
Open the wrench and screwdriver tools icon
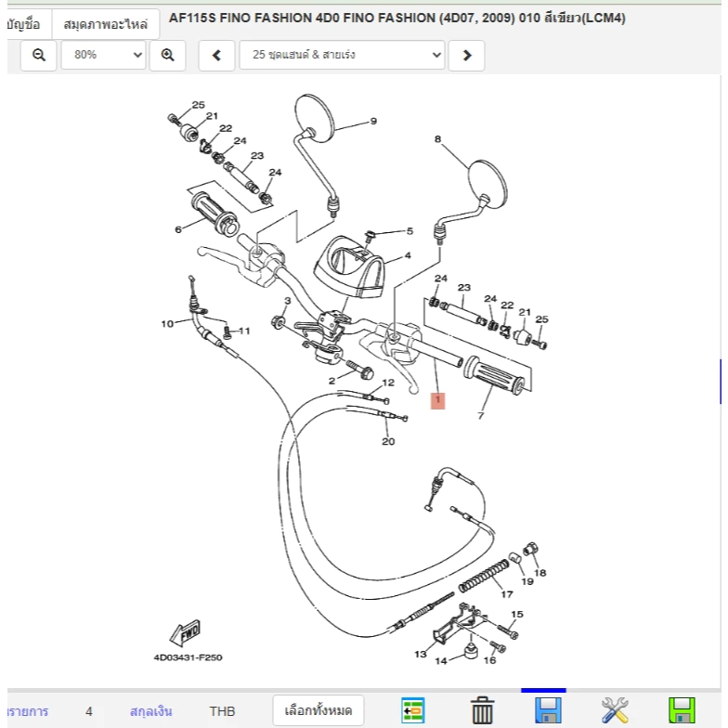pyautogui.click(x=615, y=710)
